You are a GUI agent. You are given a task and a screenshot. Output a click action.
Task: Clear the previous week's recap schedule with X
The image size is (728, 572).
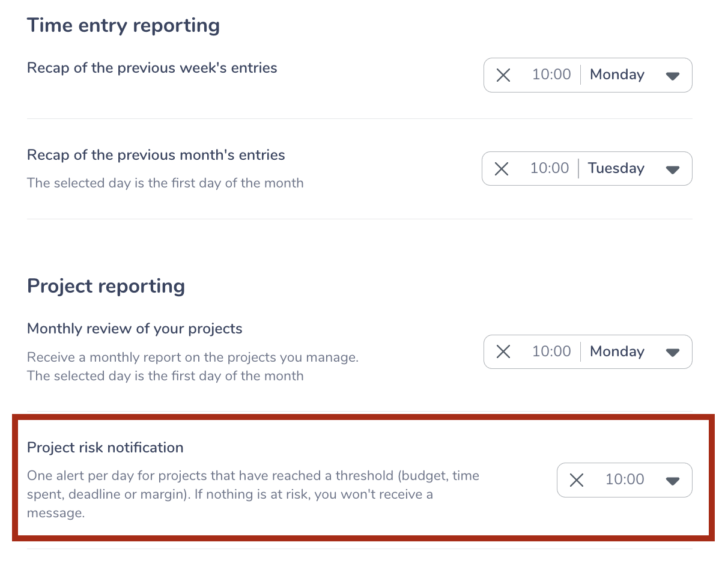point(503,75)
